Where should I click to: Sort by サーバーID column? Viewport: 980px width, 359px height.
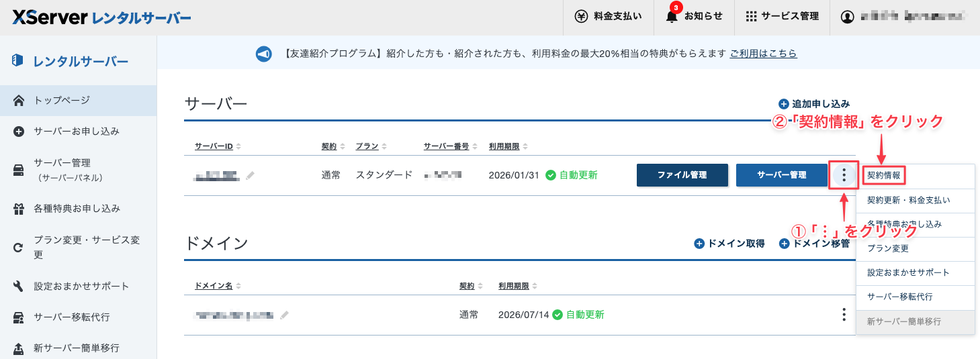(218, 146)
